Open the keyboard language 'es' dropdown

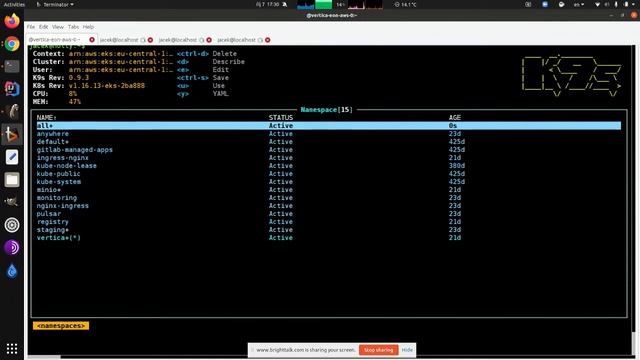[x=579, y=4]
